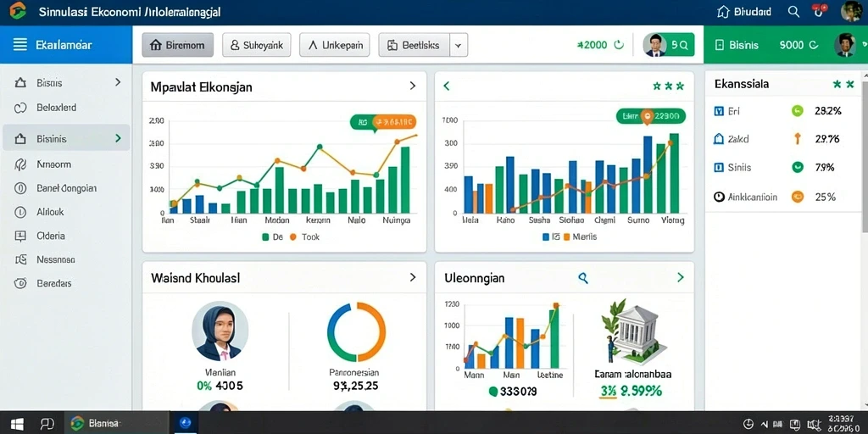This screenshot has width=868, height=434.
Task: Open the Alrlouk sidebar item icon
Action: pyautogui.click(x=20, y=211)
